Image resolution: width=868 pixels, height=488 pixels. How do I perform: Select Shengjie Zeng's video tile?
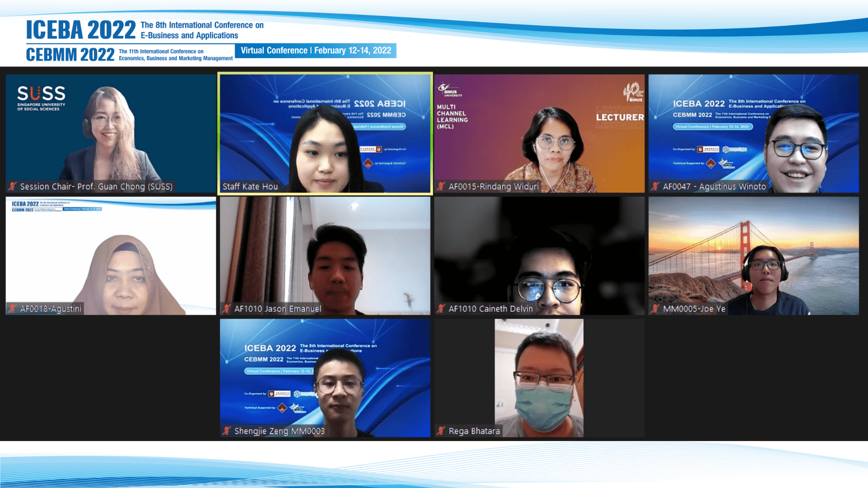tap(325, 378)
